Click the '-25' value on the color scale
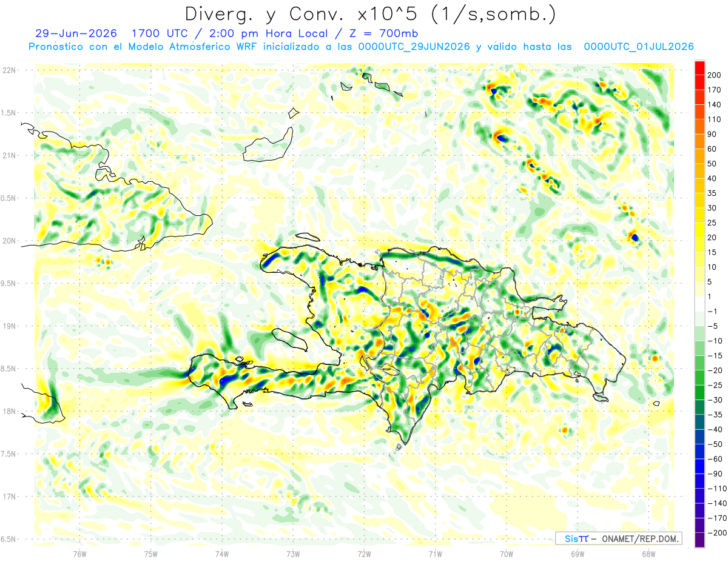The height and width of the screenshot is (562, 728). tap(716, 385)
